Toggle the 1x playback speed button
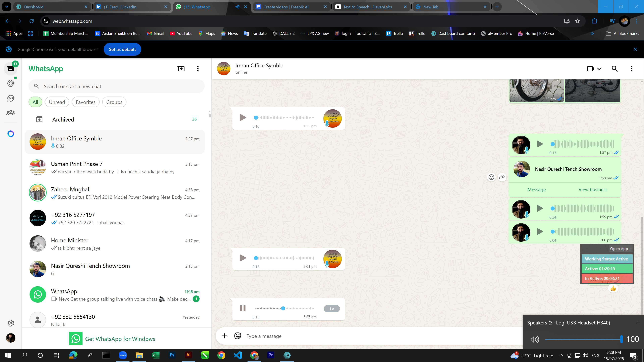Screen dimensions: 644x362 tap(332, 309)
